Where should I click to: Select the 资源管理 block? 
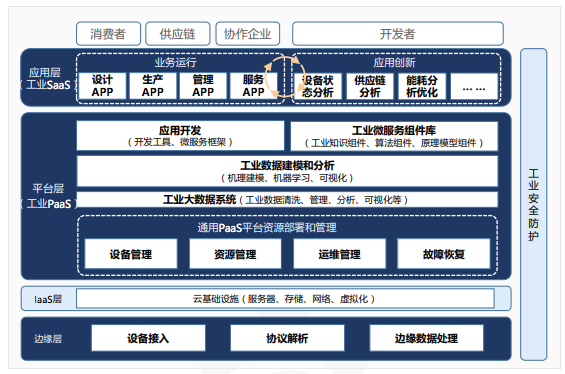(235, 254)
